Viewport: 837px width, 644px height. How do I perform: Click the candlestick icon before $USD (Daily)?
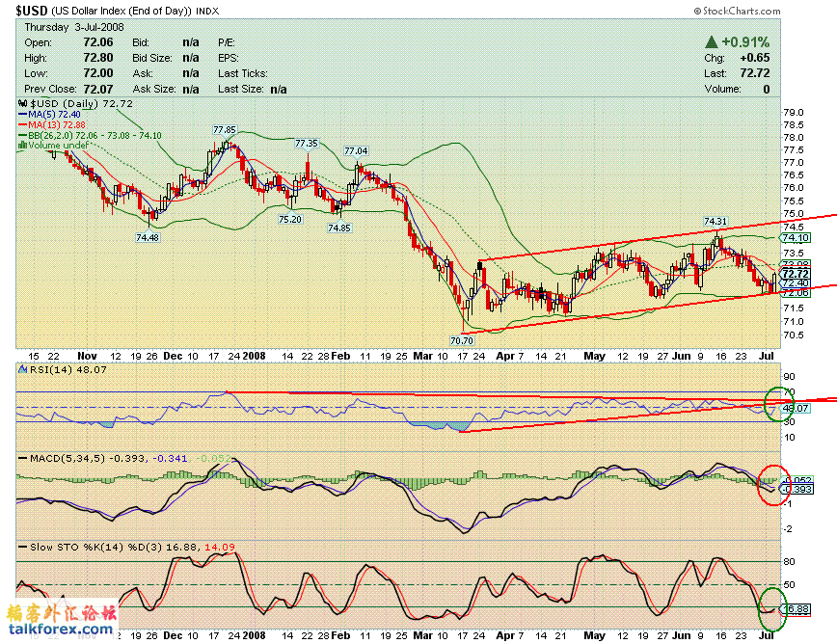pos(22,103)
